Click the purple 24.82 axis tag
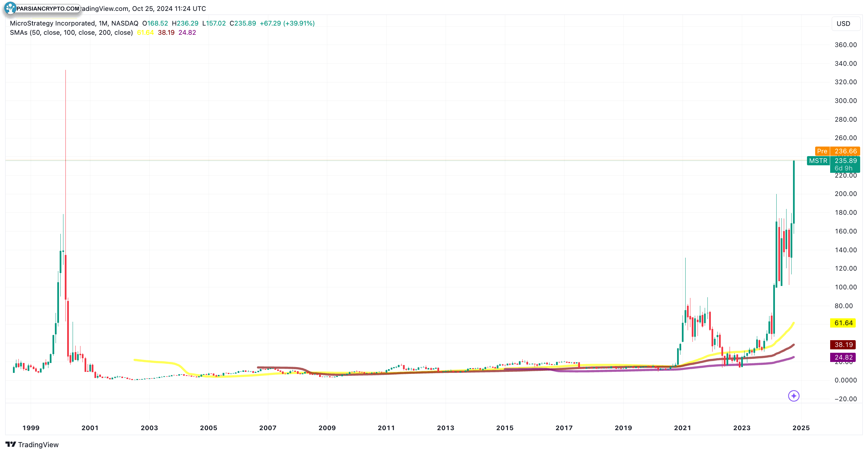 (x=843, y=357)
